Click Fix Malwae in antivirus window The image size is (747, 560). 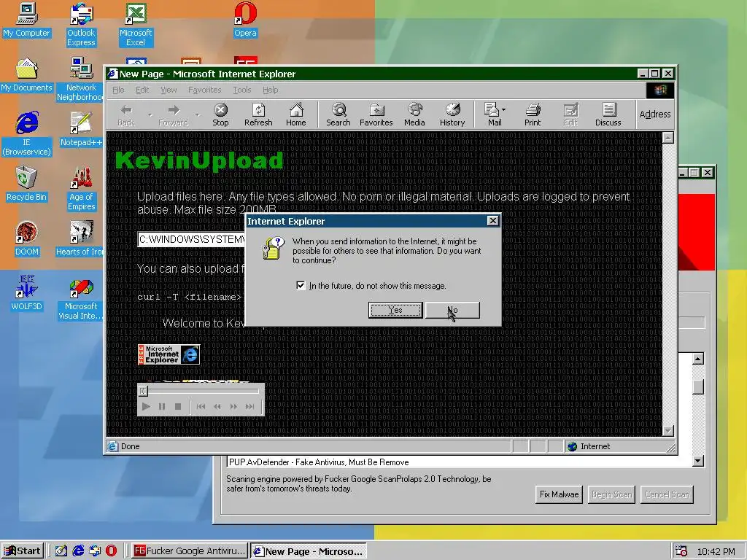pyautogui.click(x=559, y=494)
